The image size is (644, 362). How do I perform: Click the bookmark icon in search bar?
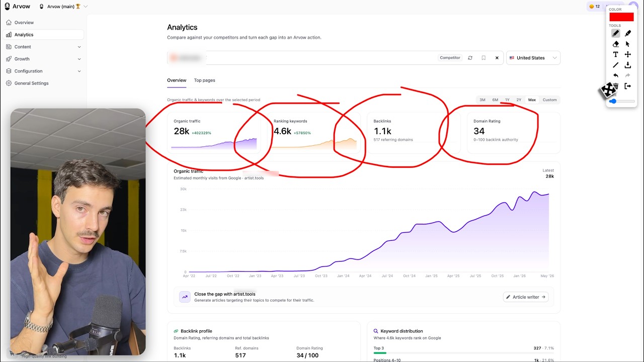point(484,58)
